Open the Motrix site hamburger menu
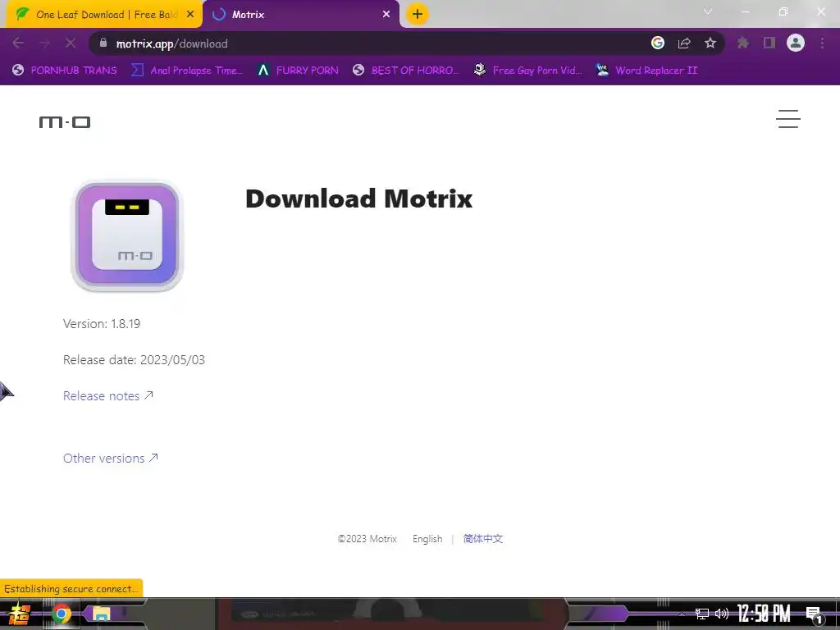The width and height of the screenshot is (840, 630). tap(788, 119)
